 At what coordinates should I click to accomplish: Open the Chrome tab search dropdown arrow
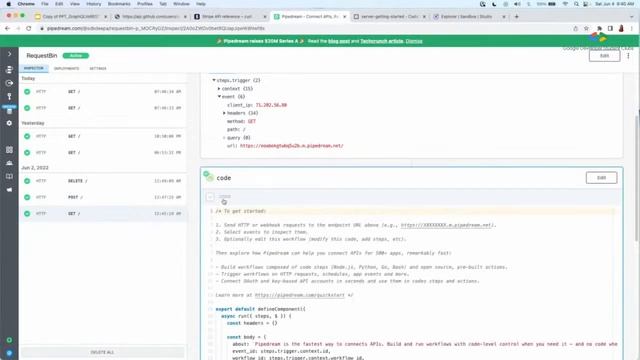click(632, 16)
